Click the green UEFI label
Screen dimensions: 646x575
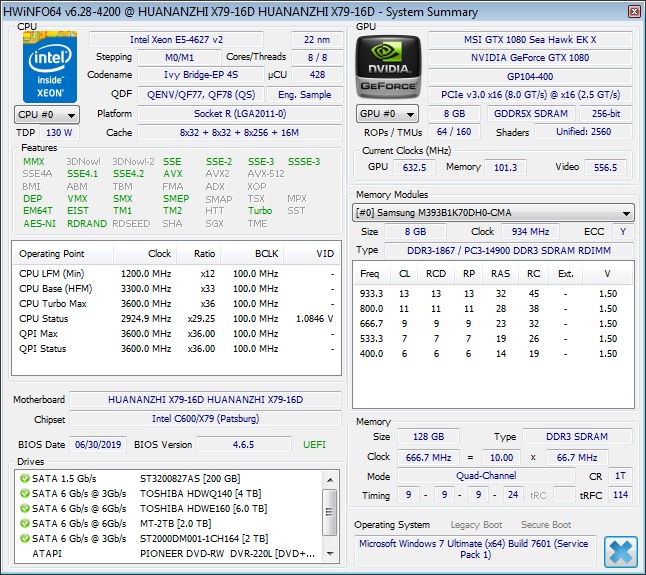click(314, 444)
